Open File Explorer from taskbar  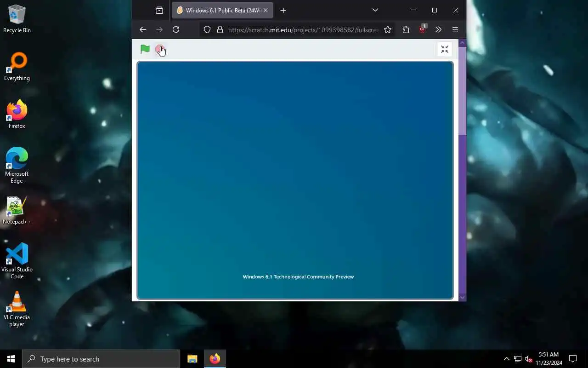coord(192,359)
